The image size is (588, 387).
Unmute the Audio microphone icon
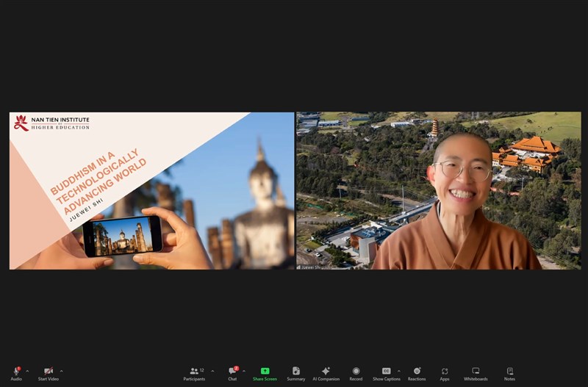pyautogui.click(x=16, y=372)
